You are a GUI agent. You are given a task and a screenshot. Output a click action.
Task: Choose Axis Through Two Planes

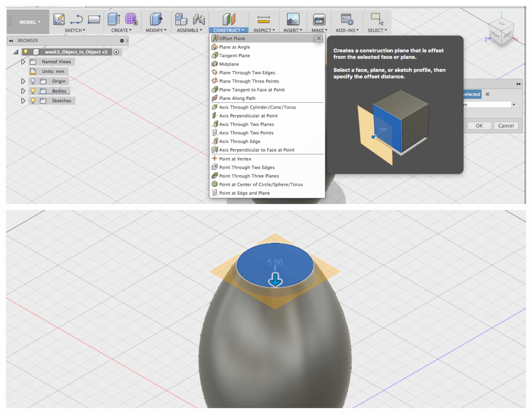pos(267,124)
